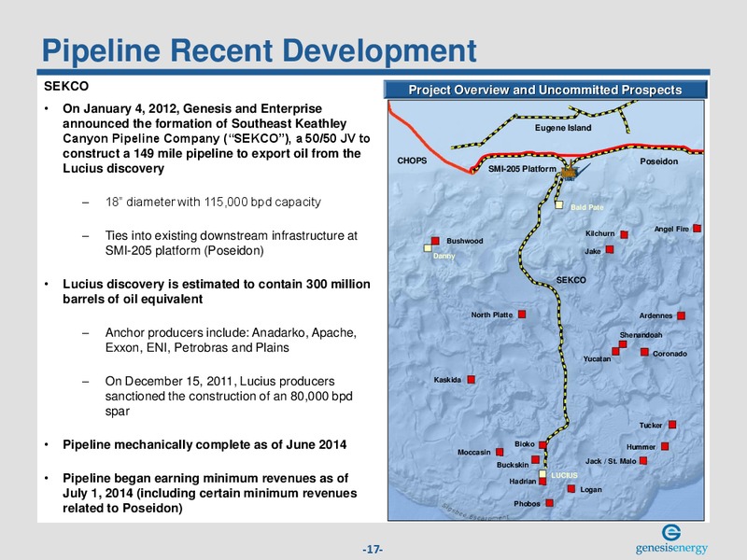Click the SEKCO pipeline map label
Viewport: 747px width, 560px height.
(x=571, y=280)
